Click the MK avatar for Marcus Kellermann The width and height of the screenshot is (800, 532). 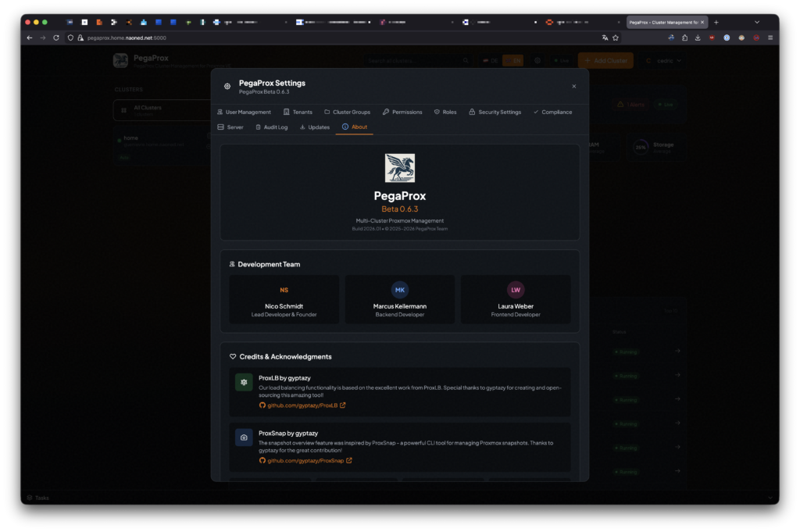400,290
